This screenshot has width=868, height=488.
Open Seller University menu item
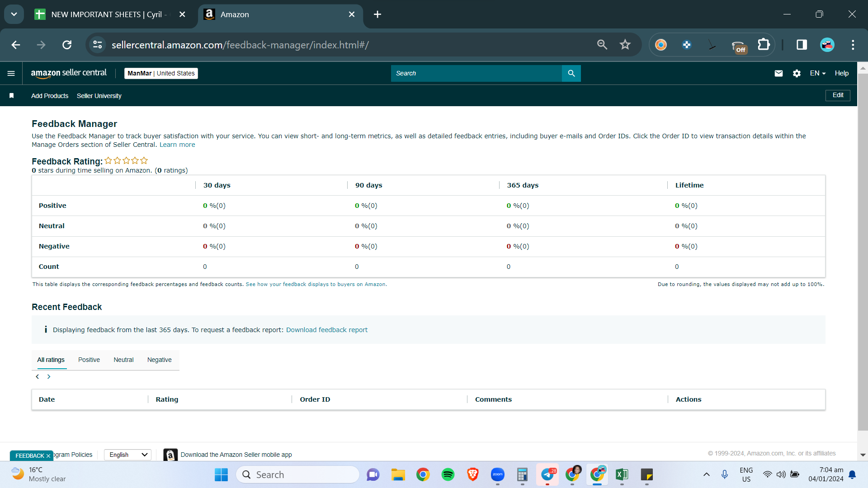(x=99, y=96)
